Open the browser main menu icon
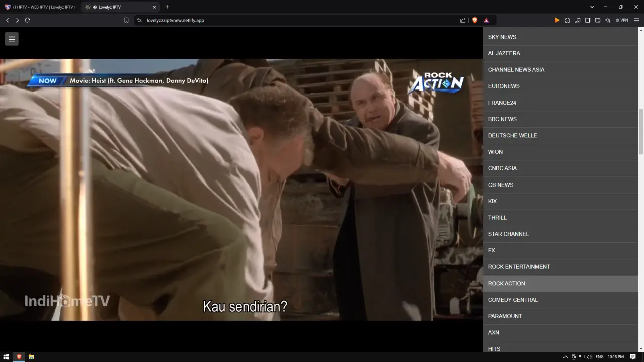This screenshot has height=362, width=644. [x=636, y=20]
